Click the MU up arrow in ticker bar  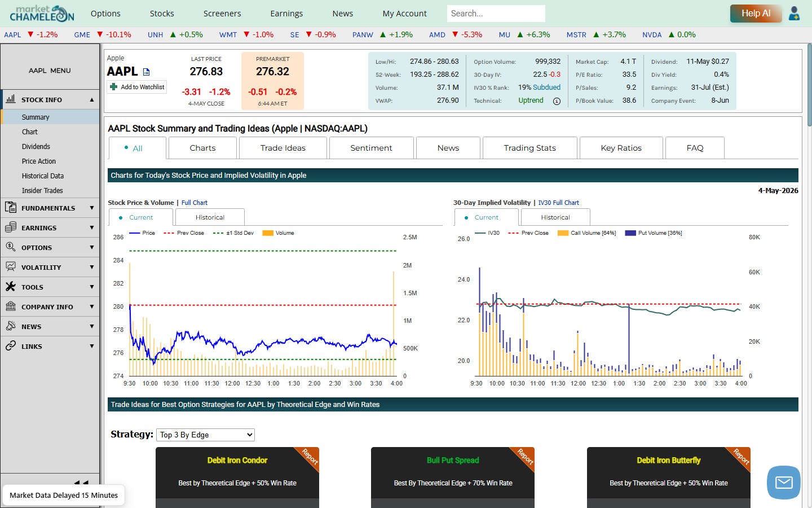point(520,34)
